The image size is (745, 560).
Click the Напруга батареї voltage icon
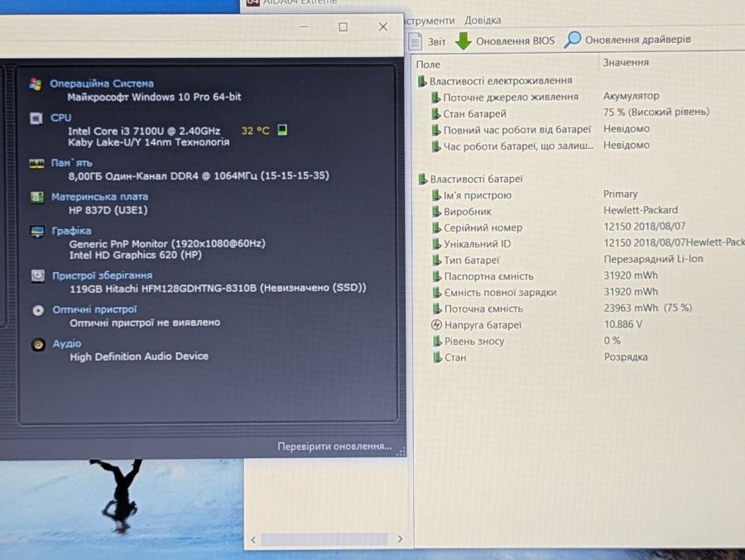pyautogui.click(x=436, y=325)
